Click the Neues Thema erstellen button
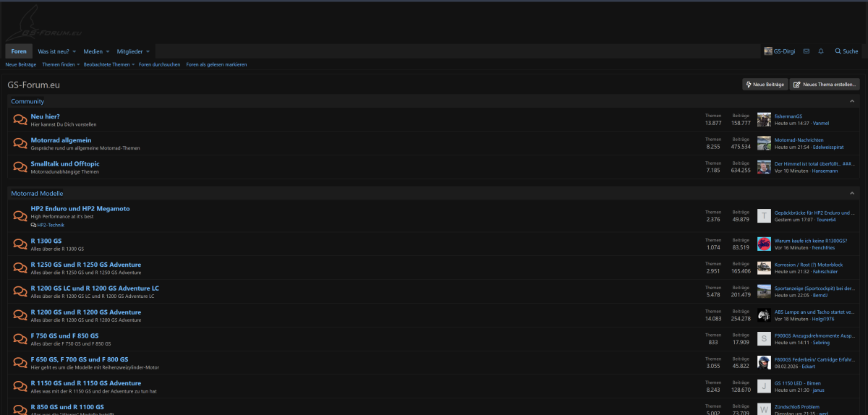The height and width of the screenshot is (415, 868). pyautogui.click(x=825, y=85)
